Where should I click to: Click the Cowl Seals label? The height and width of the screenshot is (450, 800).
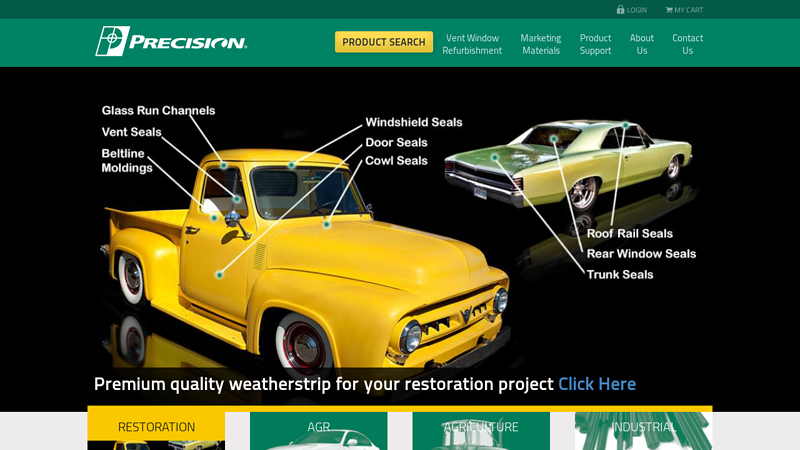[x=396, y=161]
